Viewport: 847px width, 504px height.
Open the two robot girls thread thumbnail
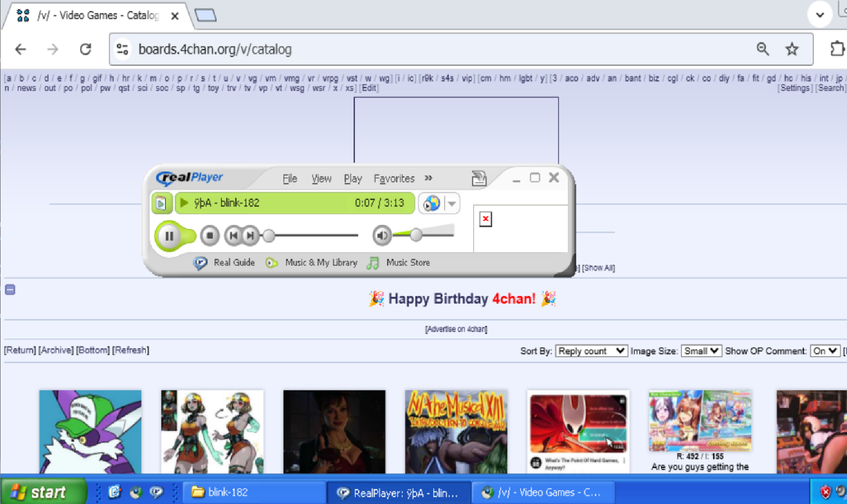point(212,432)
